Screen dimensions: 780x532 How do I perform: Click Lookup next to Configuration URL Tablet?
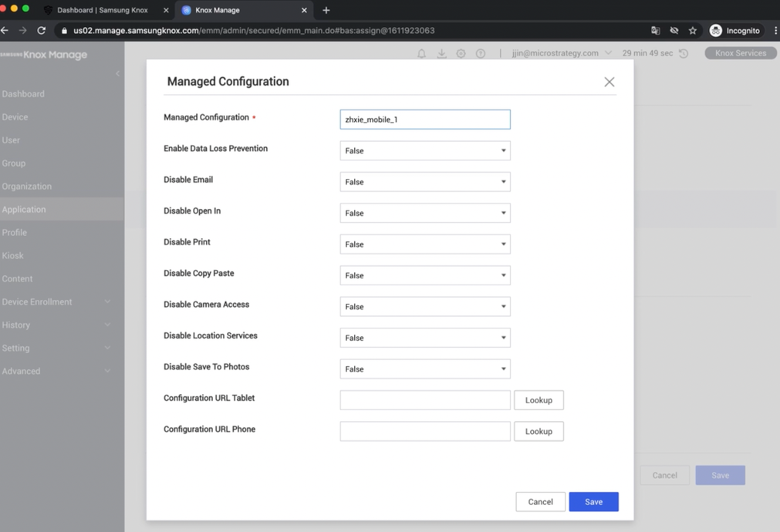click(539, 399)
